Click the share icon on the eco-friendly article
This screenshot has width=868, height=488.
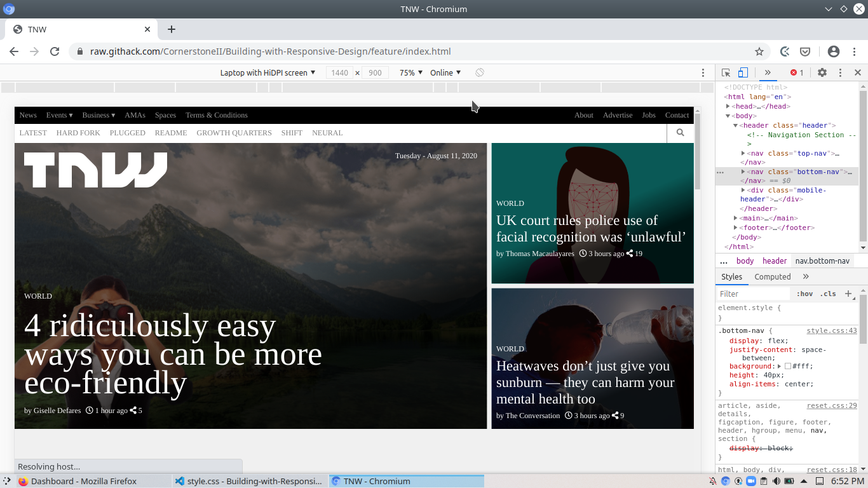click(133, 410)
